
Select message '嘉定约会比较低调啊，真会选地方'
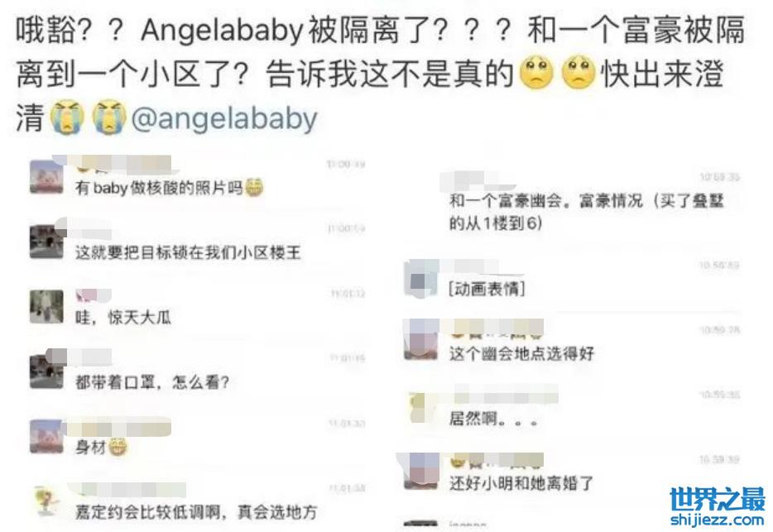pos(195,512)
